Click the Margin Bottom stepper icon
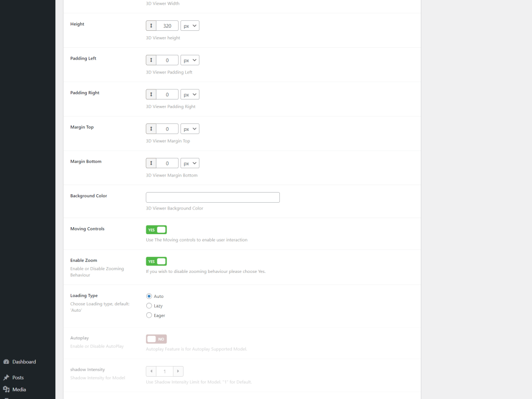 tap(150, 163)
